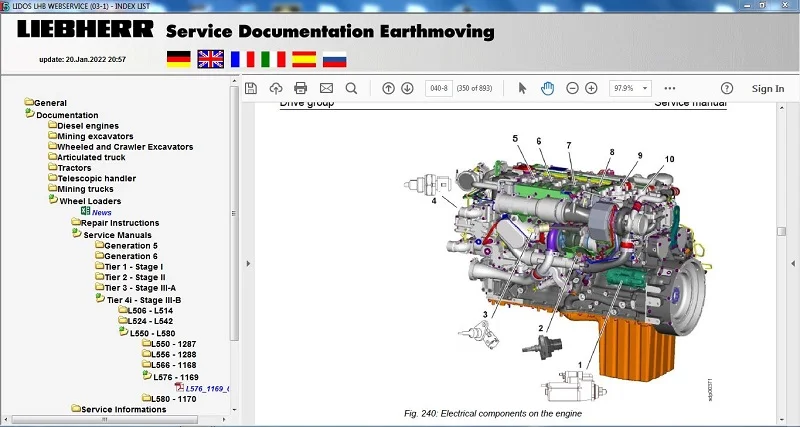The image size is (800, 427).
Task: Open the L556 - 1288 folder
Action: coord(169,355)
